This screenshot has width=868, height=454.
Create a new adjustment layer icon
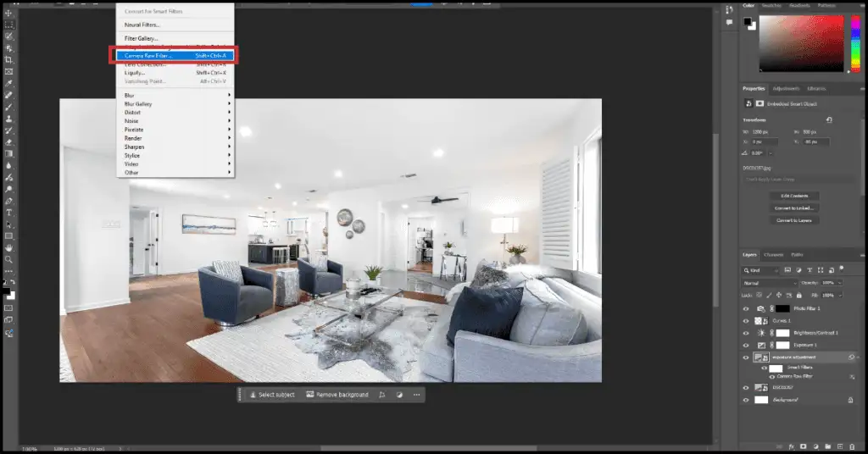coord(815,446)
